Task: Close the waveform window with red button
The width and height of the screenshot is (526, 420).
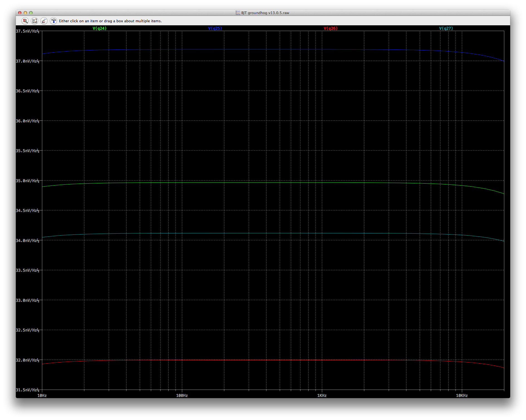Action: click(20, 13)
